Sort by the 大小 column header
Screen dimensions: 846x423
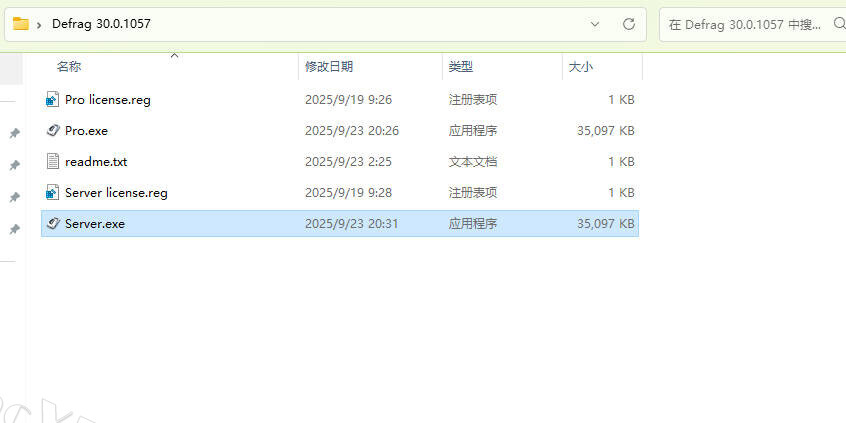tap(580, 67)
